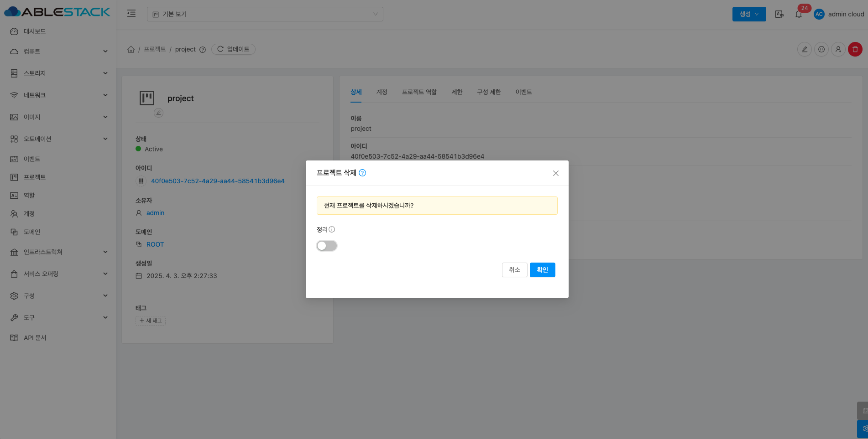Image resolution: width=868 pixels, height=439 pixels.
Task: Click the red delete project trash icon
Action: tap(855, 49)
